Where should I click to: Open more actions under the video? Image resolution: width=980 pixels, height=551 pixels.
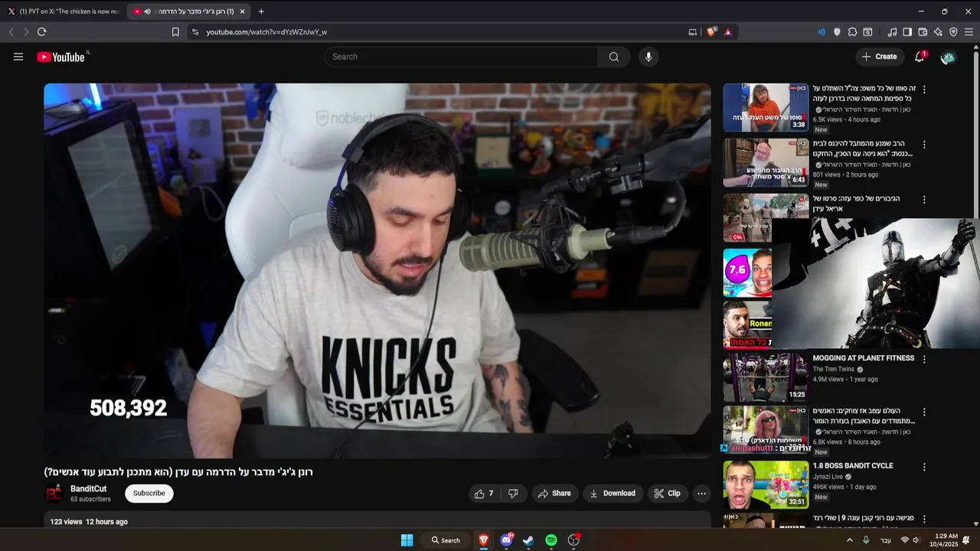tap(701, 494)
